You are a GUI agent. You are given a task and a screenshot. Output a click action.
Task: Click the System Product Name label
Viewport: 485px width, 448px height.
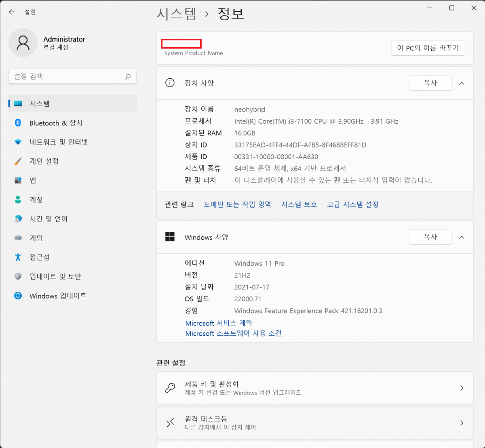194,53
